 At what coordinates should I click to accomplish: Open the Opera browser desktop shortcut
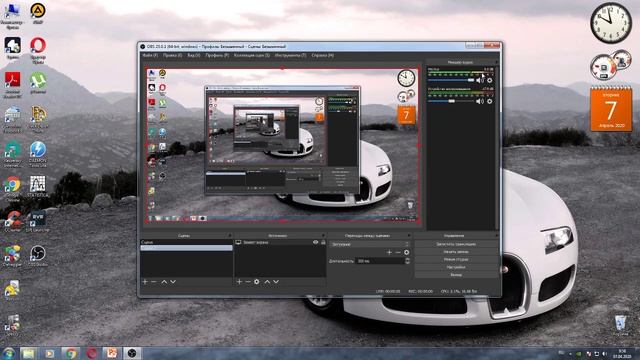point(38,50)
